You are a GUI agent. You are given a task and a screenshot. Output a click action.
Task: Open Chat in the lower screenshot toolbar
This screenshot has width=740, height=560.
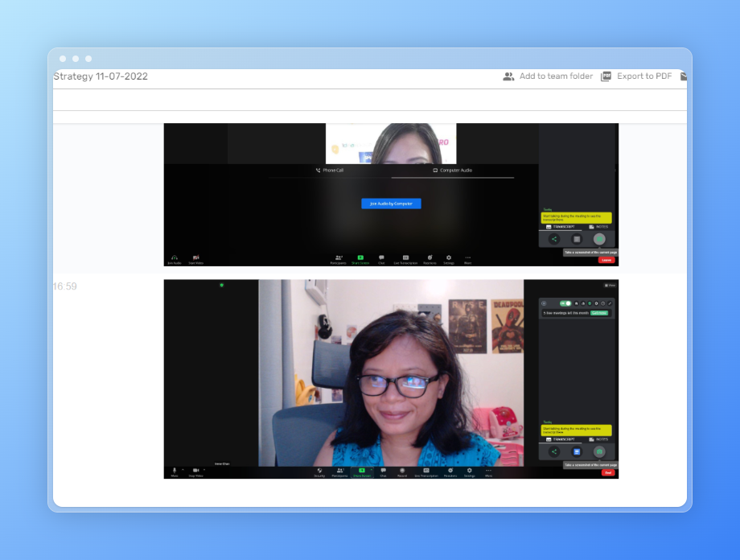coord(383,471)
